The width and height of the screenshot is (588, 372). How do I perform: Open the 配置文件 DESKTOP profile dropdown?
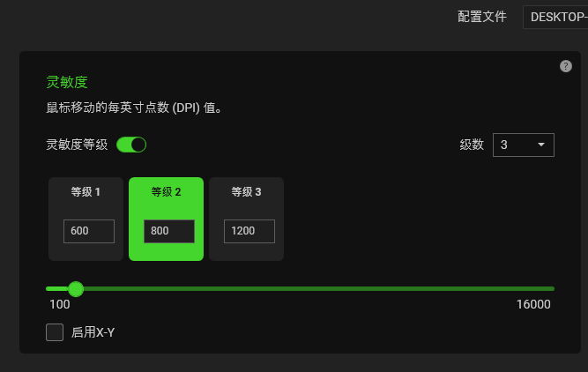[x=555, y=17]
